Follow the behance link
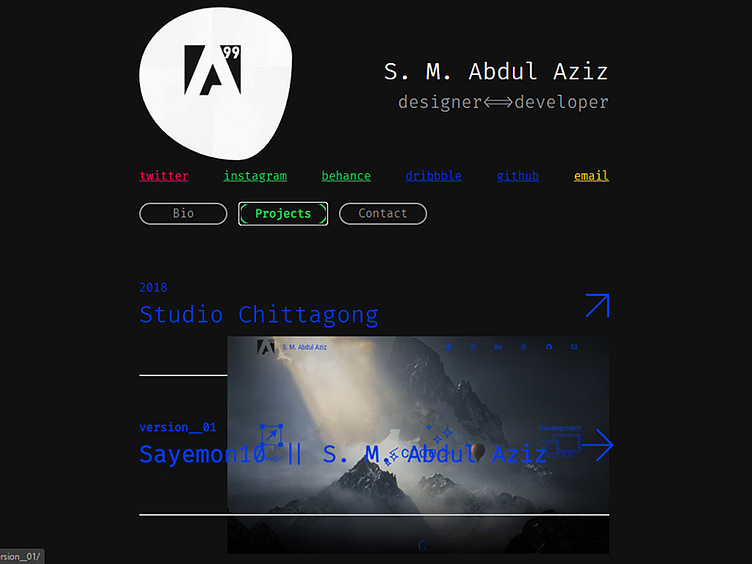 346,176
